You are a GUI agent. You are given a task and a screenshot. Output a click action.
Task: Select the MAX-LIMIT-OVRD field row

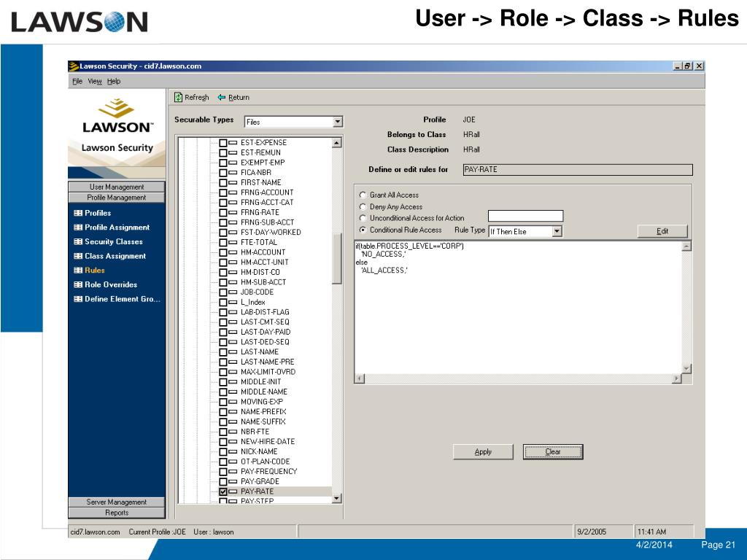[x=268, y=372]
